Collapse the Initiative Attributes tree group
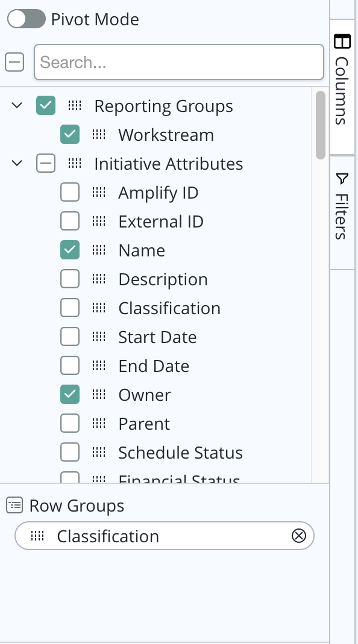This screenshot has height=644, width=358. [17, 164]
